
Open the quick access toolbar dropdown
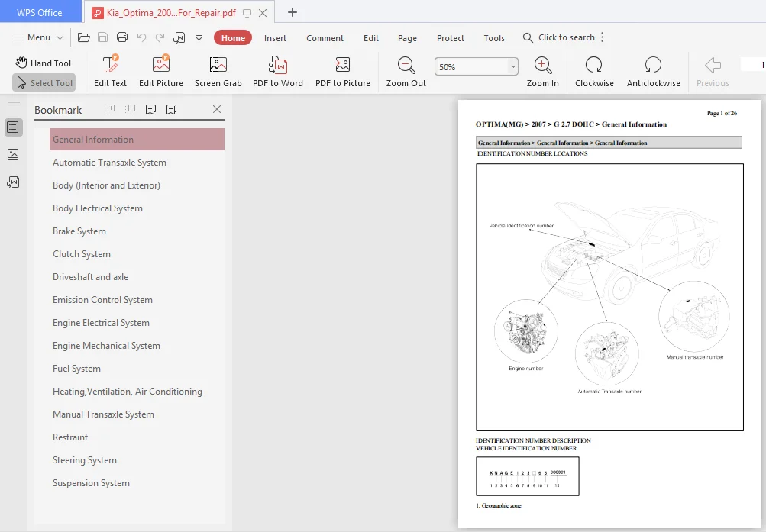[199, 37]
